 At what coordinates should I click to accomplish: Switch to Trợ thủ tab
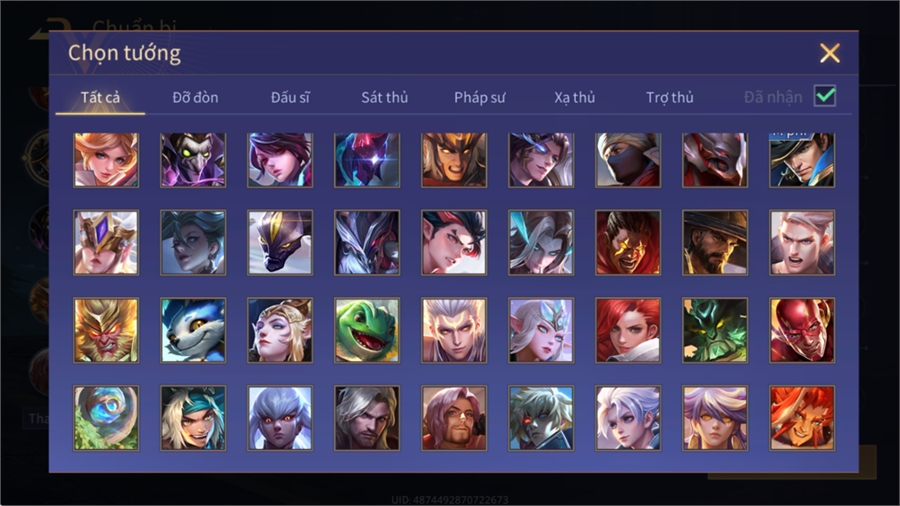(x=670, y=98)
